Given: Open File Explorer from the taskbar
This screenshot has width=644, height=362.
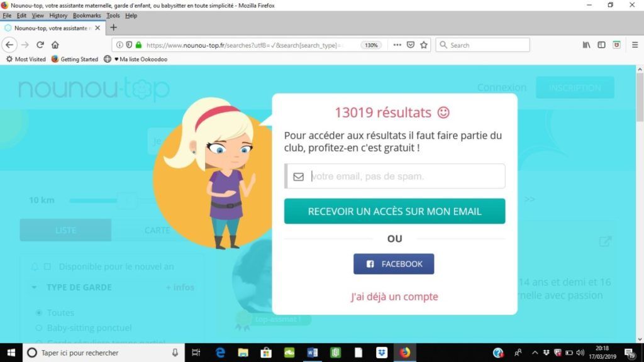Looking at the screenshot, I should [x=243, y=353].
